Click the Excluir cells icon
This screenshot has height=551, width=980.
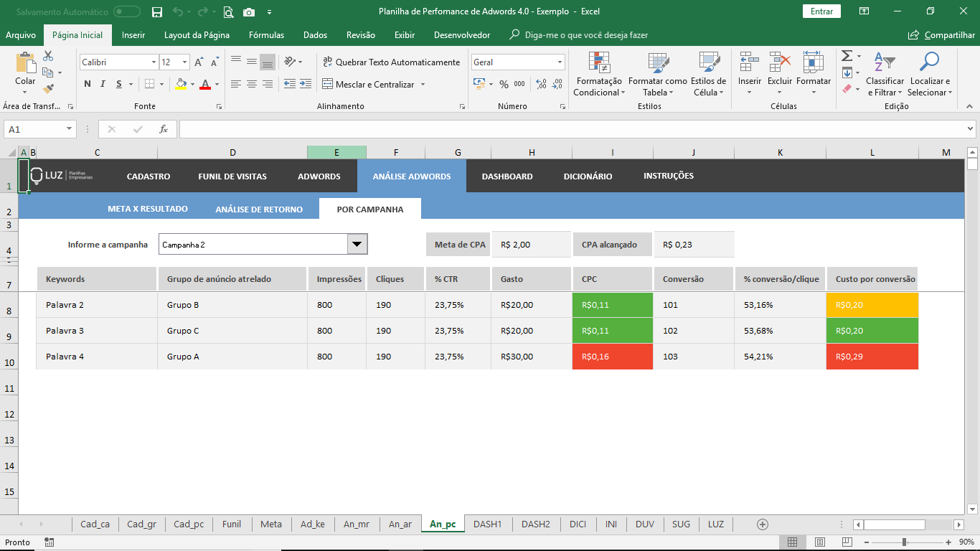click(x=780, y=63)
